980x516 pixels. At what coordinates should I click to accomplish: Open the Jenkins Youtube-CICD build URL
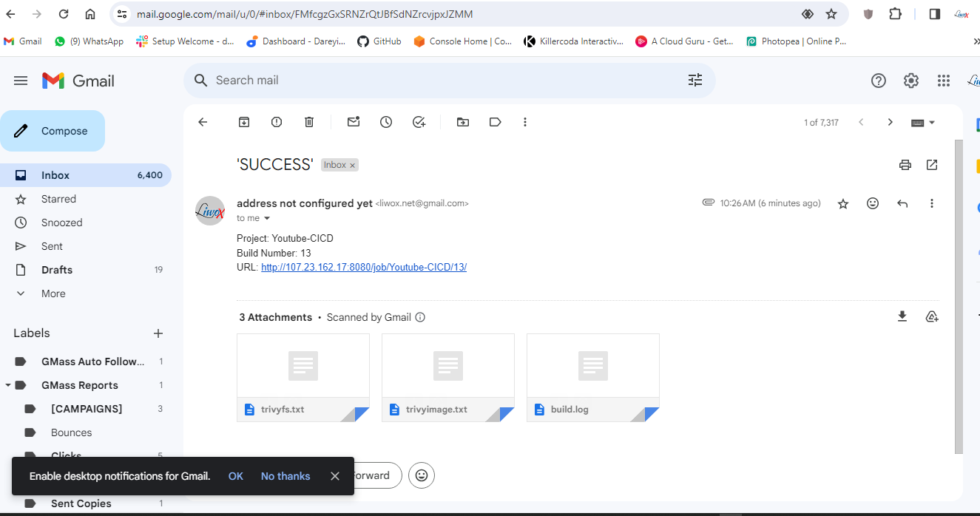tap(364, 267)
